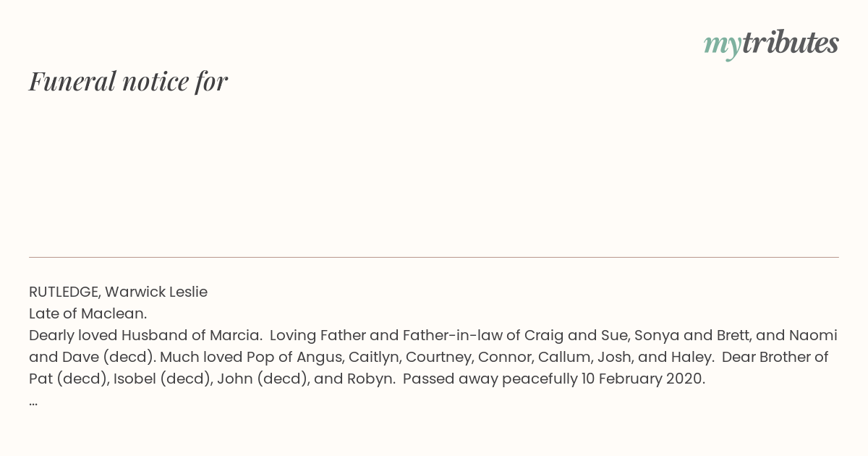Click the "tributes" word in the logo
This screenshot has width=868, height=456.
[791, 43]
